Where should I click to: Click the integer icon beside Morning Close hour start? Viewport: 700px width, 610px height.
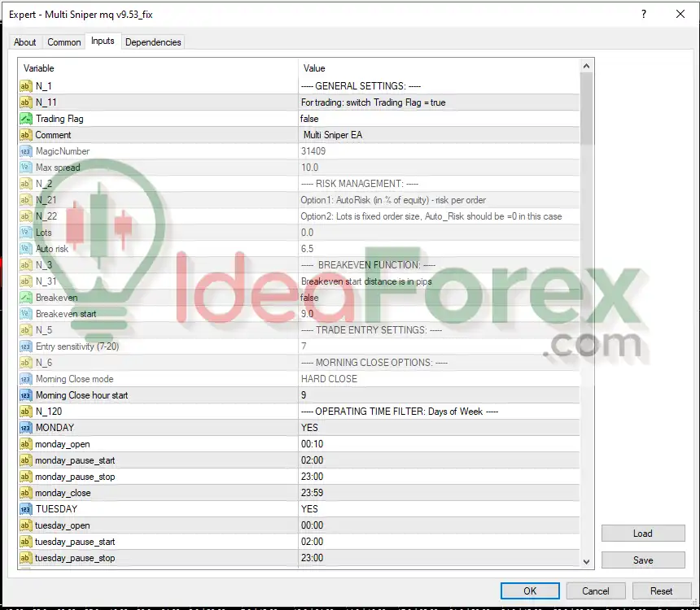(x=25, y=395)
